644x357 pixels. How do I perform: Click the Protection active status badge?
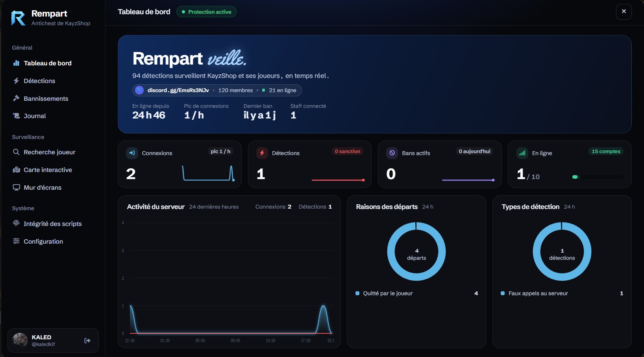coord(206,12)
